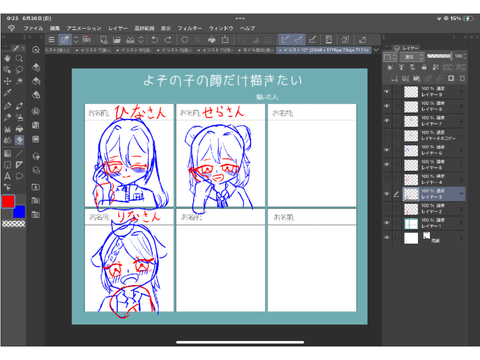Hide layer レイヤー5 with its eye
The height and width of the screenshot is (360, 480).
387,165
